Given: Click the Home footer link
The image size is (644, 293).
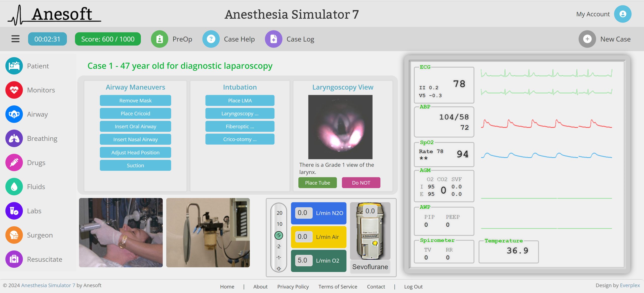Looking at the screenshot, I should tap(227, 286).
